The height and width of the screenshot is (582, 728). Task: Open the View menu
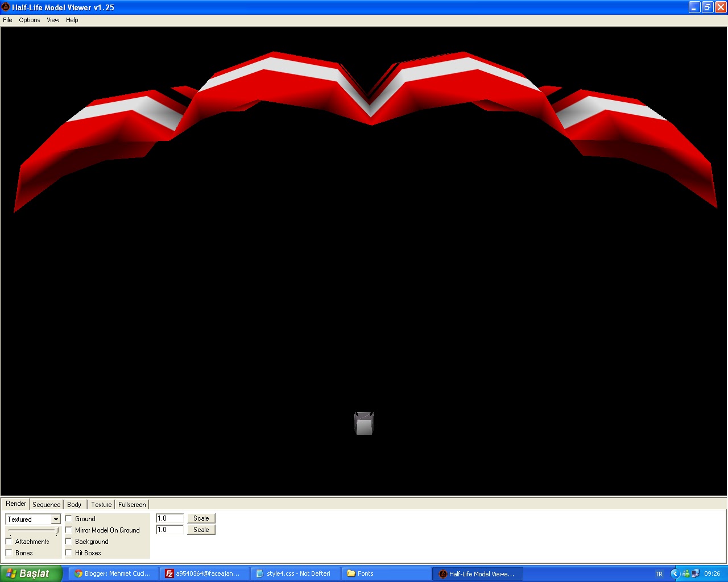(x=53, y=20)
